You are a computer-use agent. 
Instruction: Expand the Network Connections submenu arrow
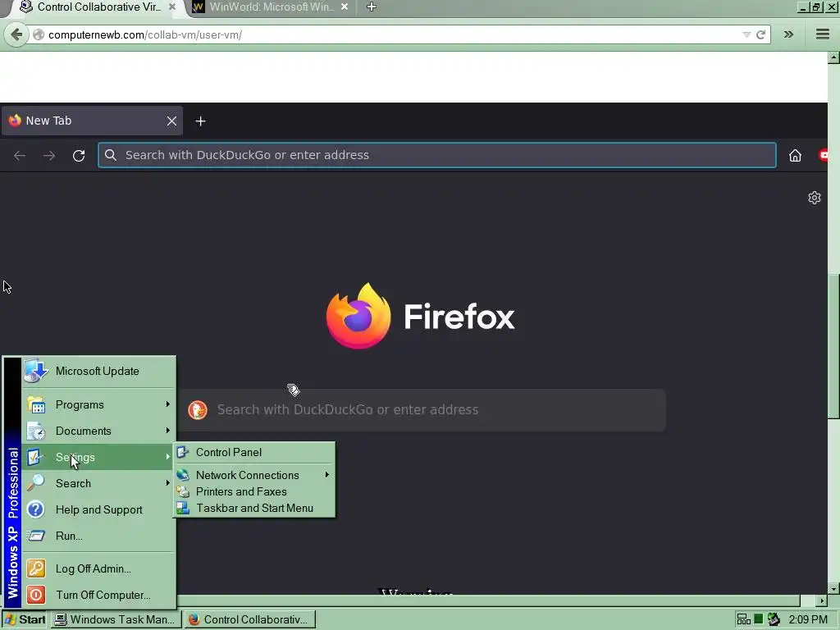[x=326, y=475]
